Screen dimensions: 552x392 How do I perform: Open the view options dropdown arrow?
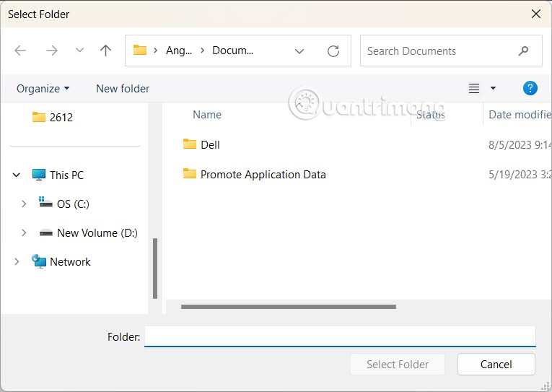[x=494, y=88]
